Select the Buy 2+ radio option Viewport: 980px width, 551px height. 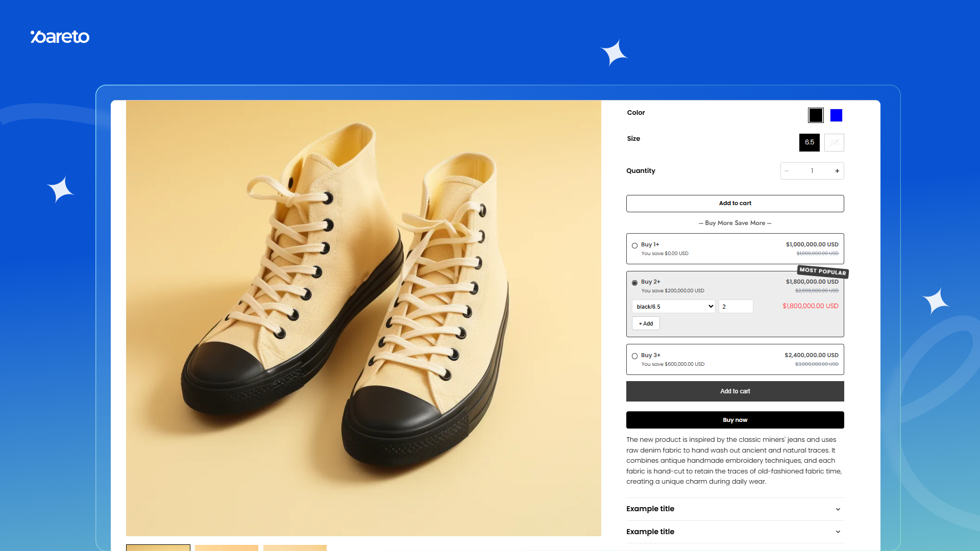click(x=634, y=283)
